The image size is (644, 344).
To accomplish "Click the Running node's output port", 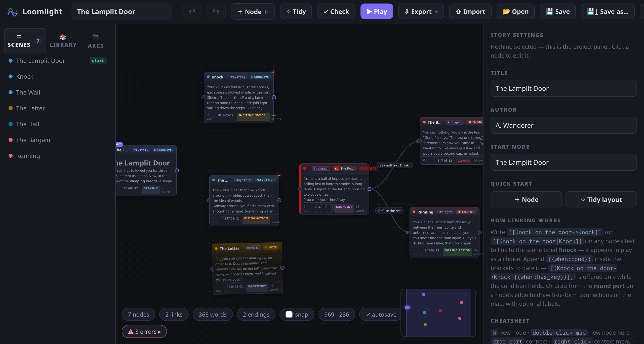I will [480, 233].
